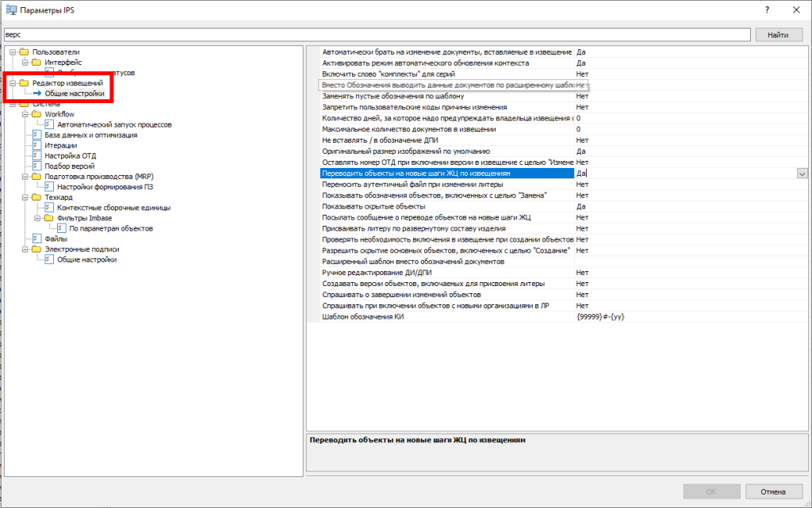Click the Редактор извещений folder icon
The image size is (812, 508).
coord(26,83)
